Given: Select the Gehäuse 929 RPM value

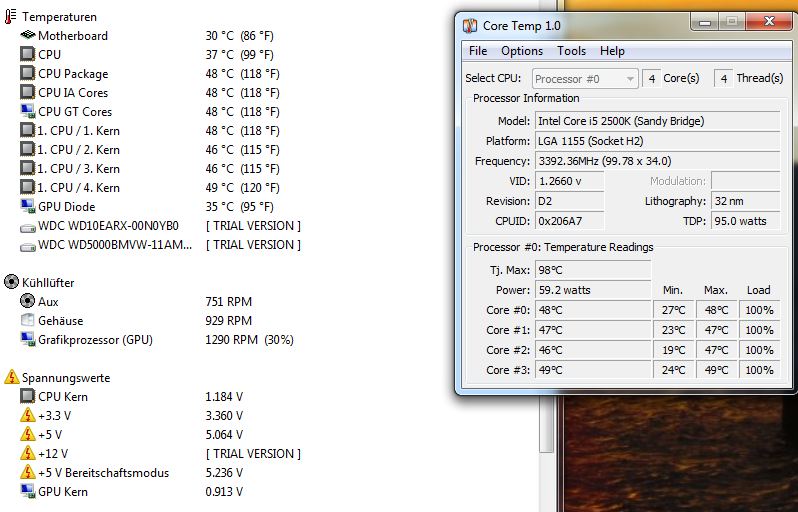Looking at the screenshot, I should [x=229, y=321].
